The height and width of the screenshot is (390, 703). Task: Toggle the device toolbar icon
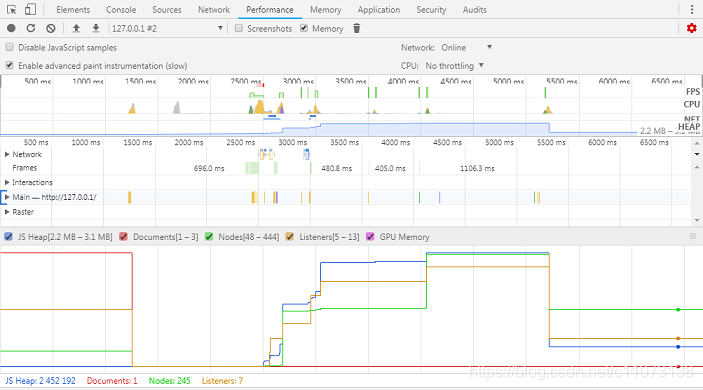click(30, 9)
